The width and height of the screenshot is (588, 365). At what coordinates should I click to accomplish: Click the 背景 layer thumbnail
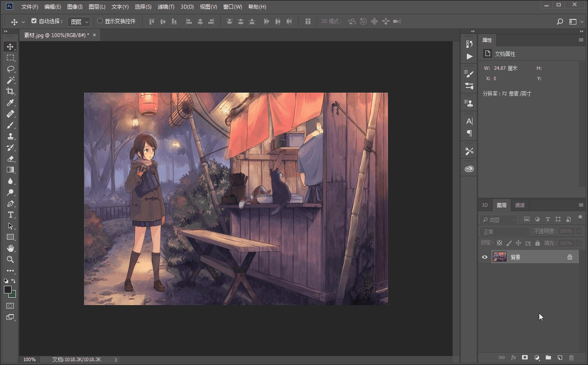tap(499, 257)
